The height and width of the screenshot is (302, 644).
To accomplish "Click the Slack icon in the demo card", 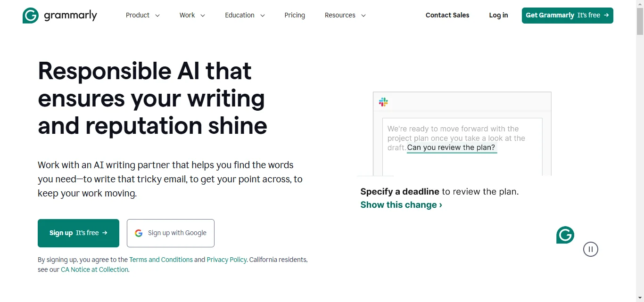I will tap(383, 102).
